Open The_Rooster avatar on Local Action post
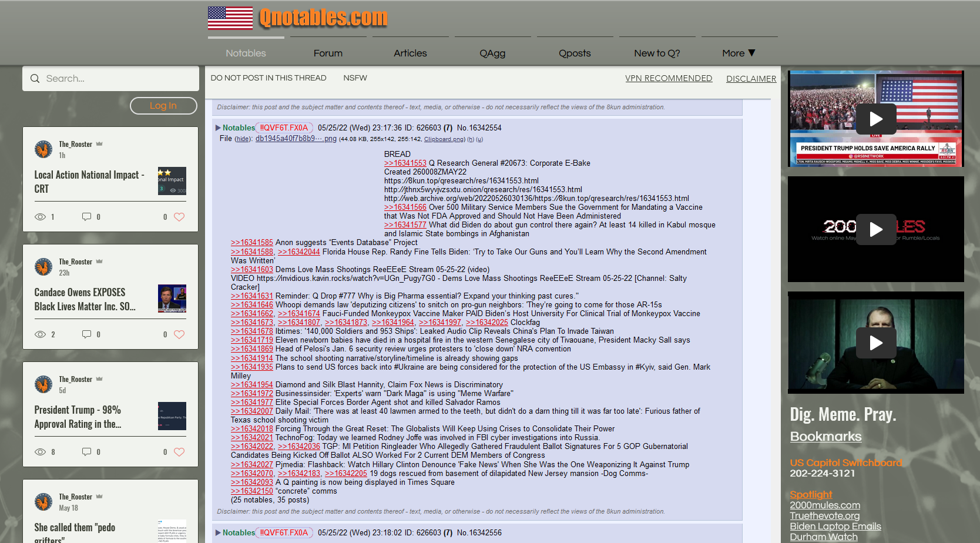The height and width of the screenshot is (543, 980). coord(43,149)
